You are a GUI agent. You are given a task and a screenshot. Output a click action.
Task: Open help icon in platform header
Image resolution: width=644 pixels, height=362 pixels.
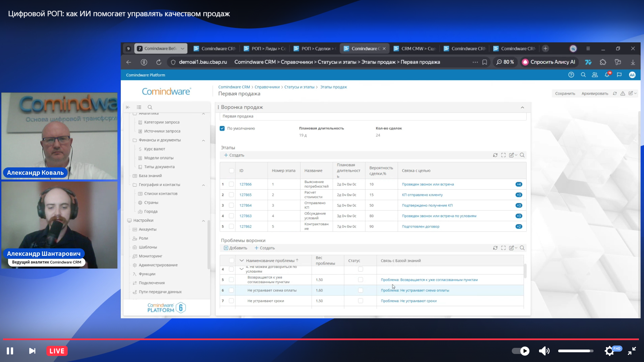571,75
